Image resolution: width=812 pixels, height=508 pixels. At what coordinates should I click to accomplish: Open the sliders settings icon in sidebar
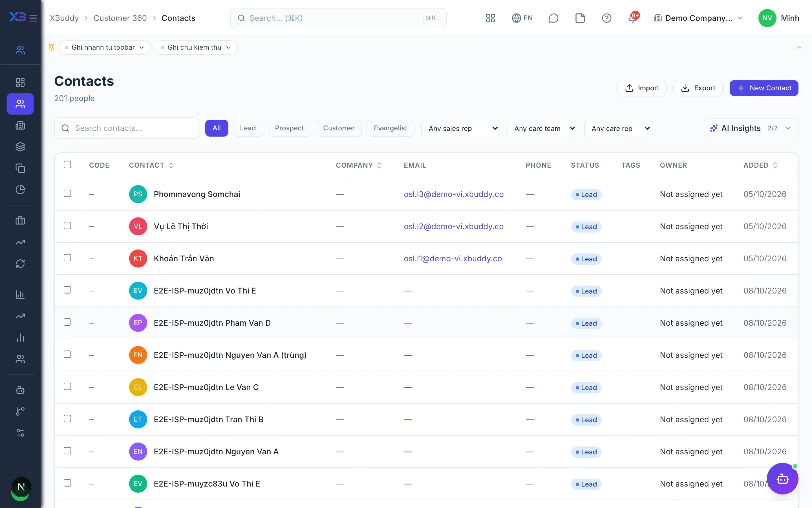[x=20, y=433]
